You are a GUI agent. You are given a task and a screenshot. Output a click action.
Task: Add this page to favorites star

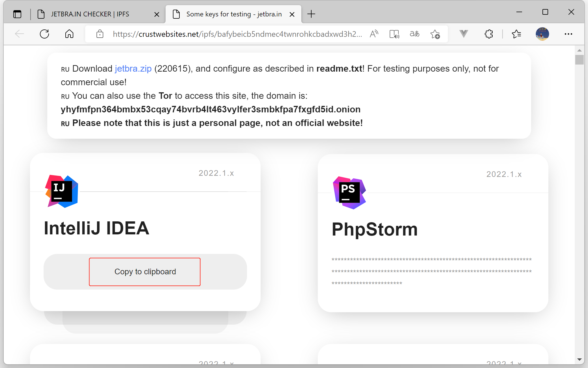pyautogui.click(x=435, y=34)
